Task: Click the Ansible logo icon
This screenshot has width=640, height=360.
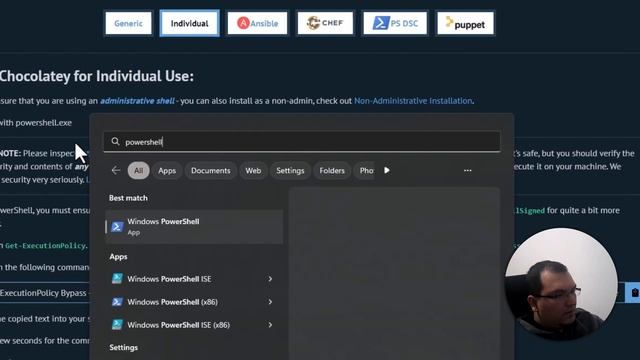Action: [243, 23]
